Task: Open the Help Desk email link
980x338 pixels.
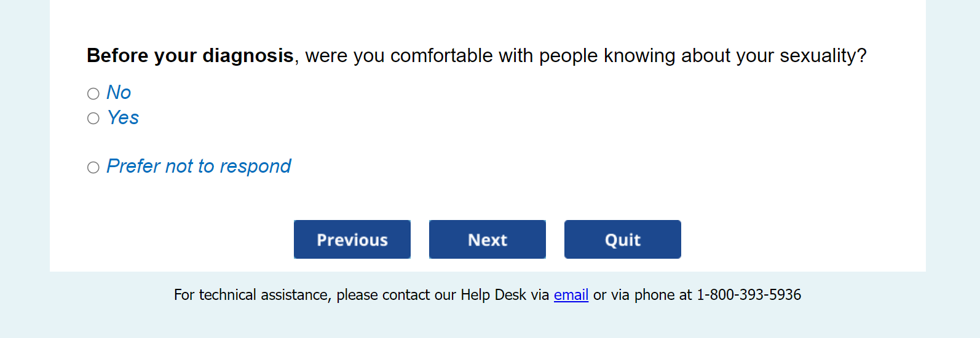Action: tap(571, 295)
